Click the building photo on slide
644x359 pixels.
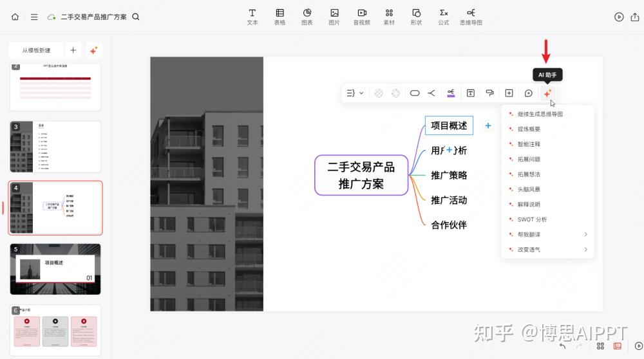(207, 184)
